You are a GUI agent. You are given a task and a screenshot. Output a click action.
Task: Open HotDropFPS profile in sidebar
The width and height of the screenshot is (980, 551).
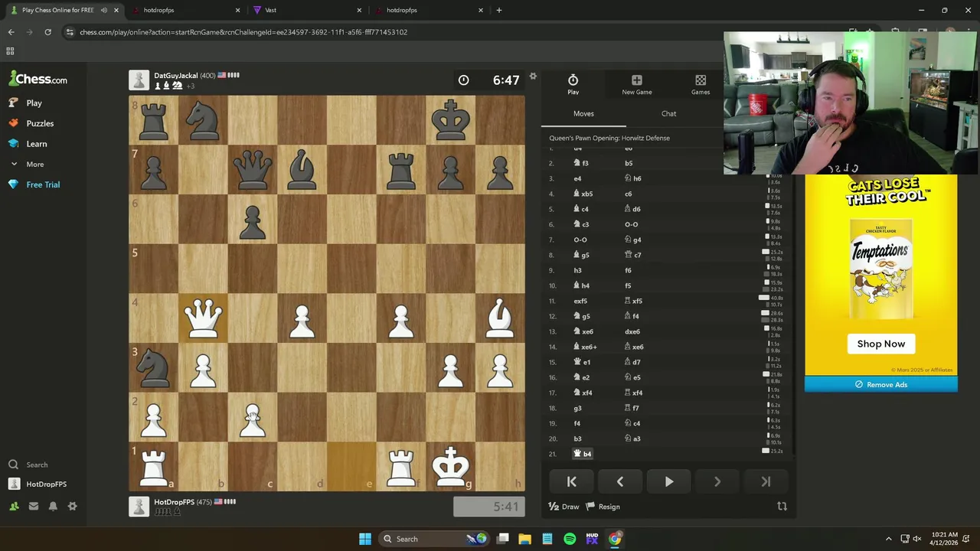38,484
